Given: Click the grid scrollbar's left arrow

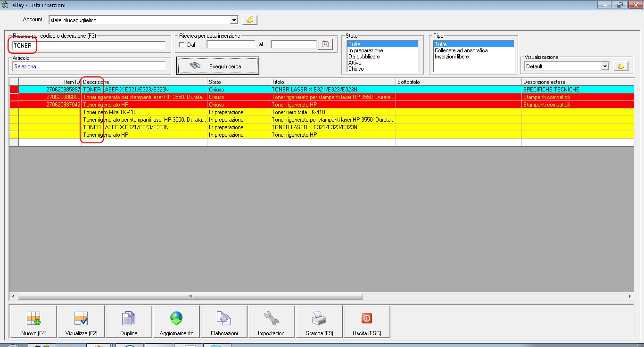Looking at the screenshot, I should 13,296.
